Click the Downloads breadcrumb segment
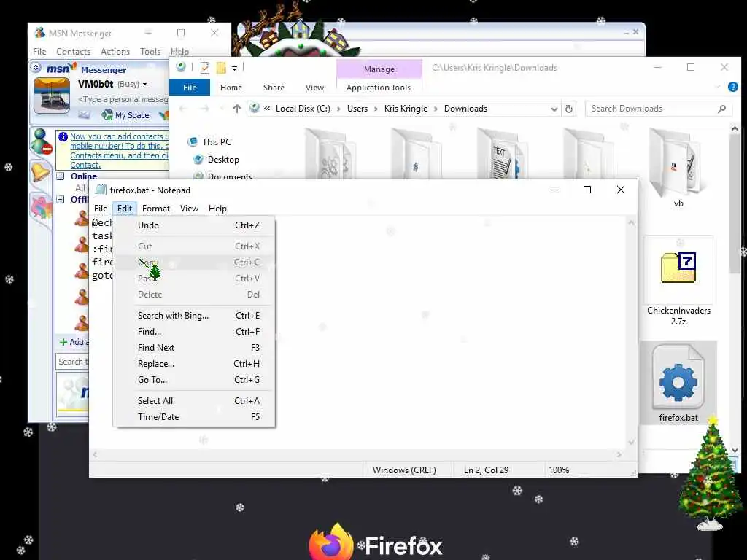The height and width of the screenshot is (560, 747). pos(465,109)
